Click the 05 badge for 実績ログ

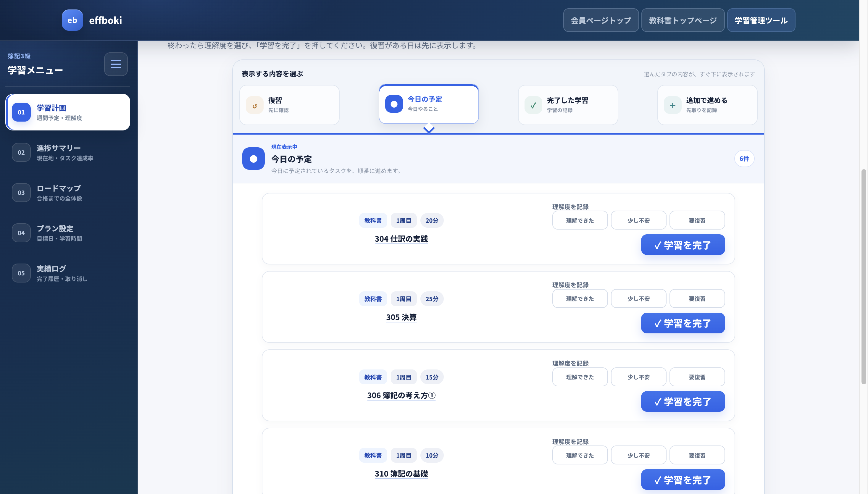click(x=21, y=273)
